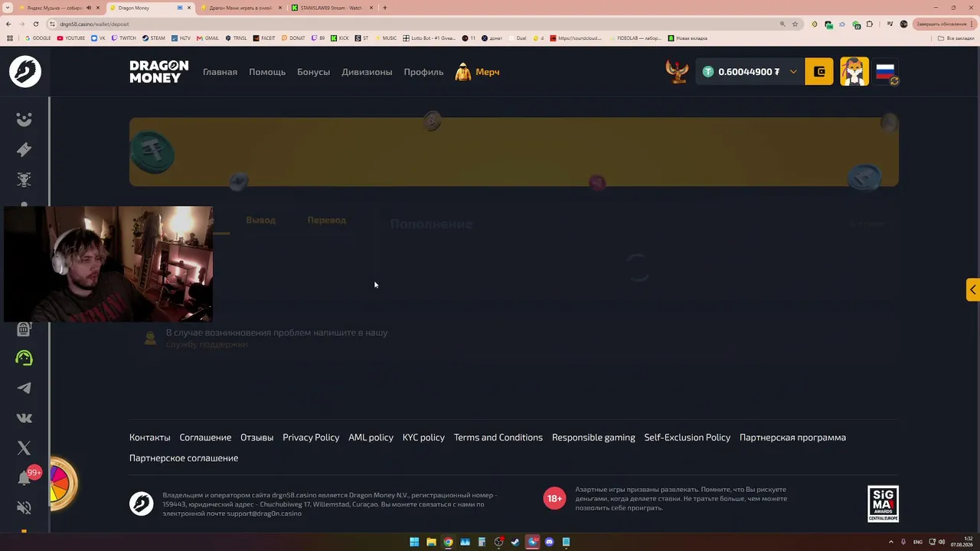The height and width of the screenshot is (551, 980).
Task: Click the smiley slots icon in sidebar
Action: point(24,119)
